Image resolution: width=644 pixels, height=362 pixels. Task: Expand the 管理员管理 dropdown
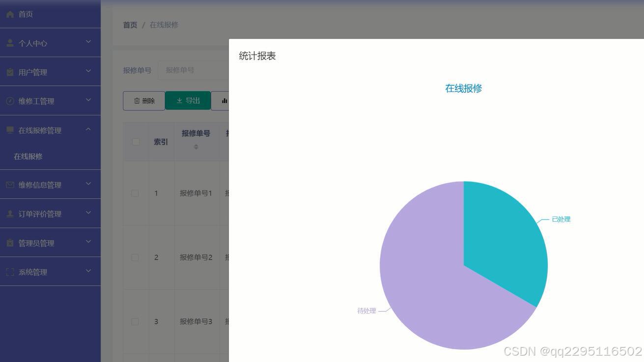(x=88, y=241)
